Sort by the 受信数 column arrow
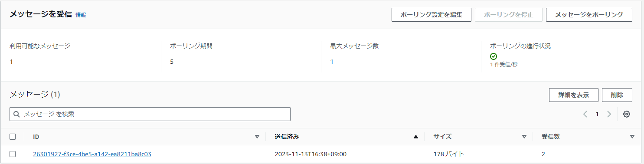 [632, 137]
